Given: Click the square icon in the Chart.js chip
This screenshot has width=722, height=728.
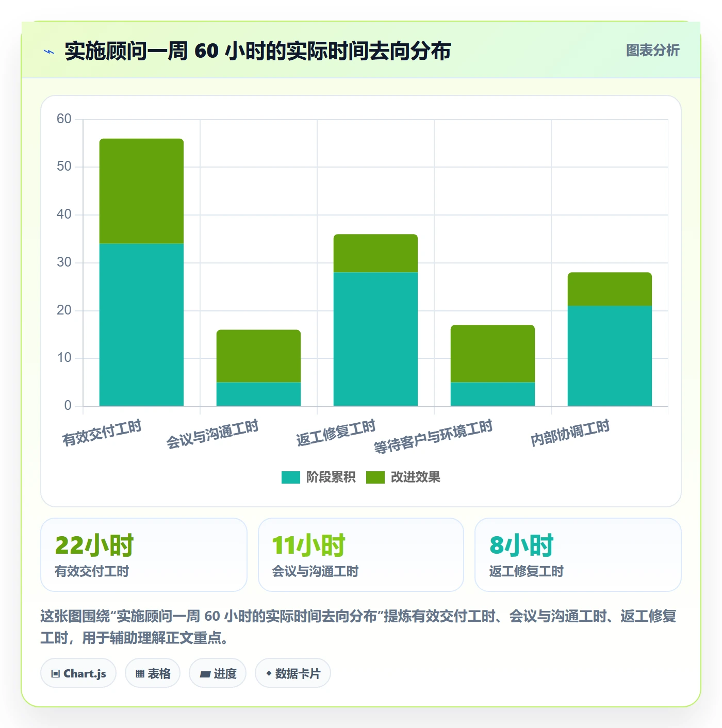Looking at the screenshot, I should 56,673.
